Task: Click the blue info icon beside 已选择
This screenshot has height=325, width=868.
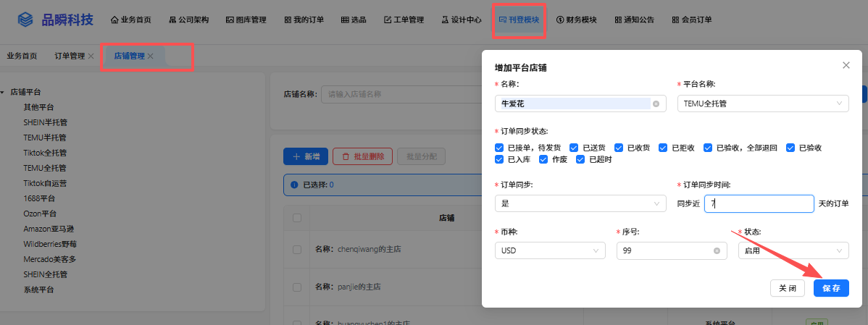Action: coord(294,185)
